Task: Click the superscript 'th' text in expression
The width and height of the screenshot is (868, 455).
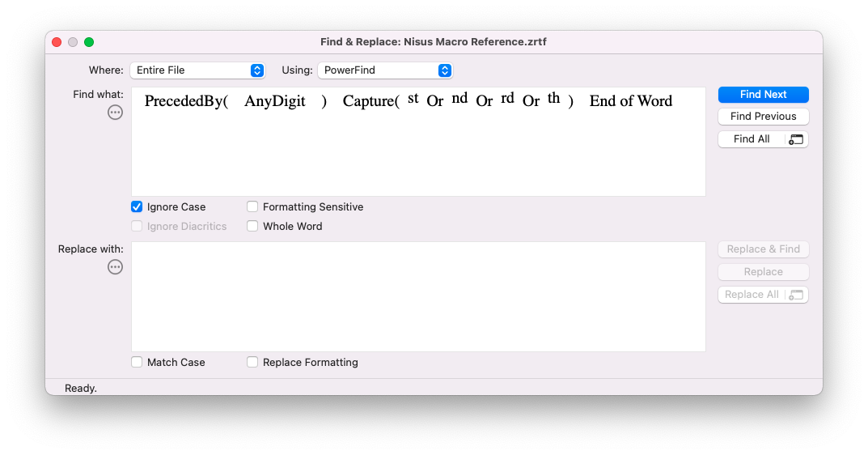Action: pos(553,98)
